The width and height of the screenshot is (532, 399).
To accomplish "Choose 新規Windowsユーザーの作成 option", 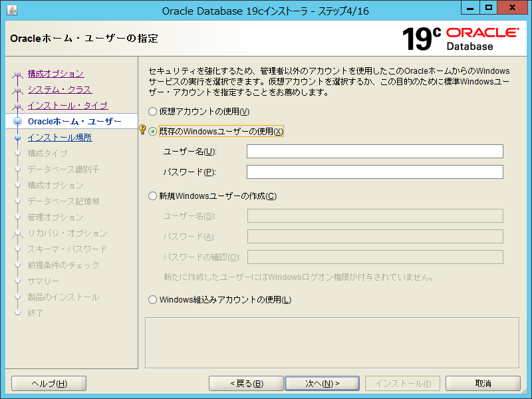I will coord(153,196).
